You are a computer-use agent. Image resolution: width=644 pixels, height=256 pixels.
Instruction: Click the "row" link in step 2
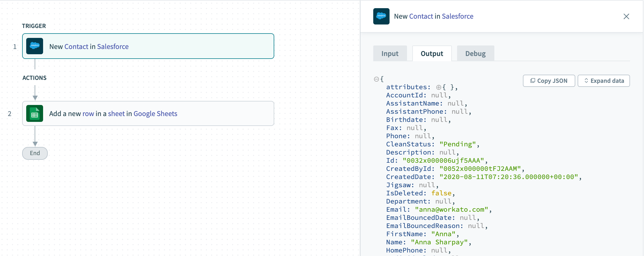tap(88, 114)
